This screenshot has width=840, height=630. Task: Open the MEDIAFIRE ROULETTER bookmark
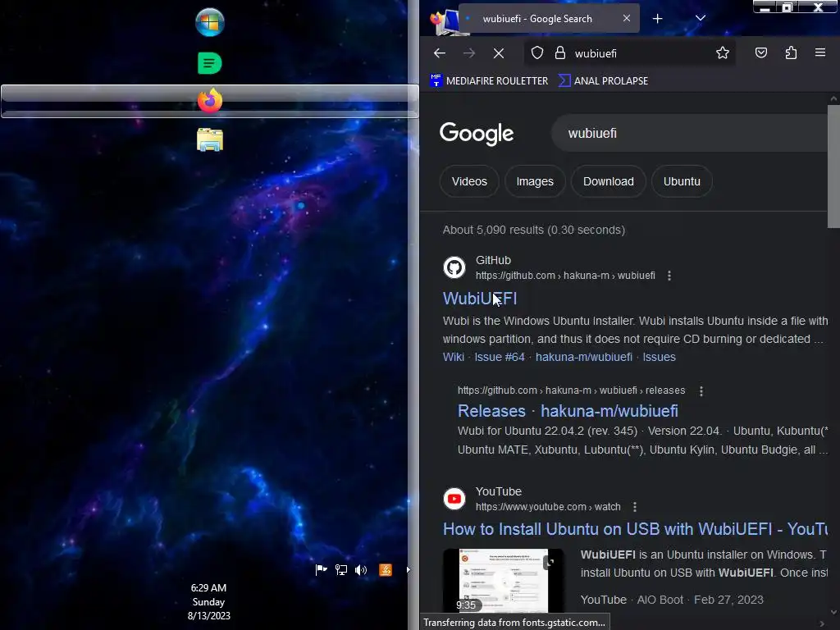(x=489, y=81)
